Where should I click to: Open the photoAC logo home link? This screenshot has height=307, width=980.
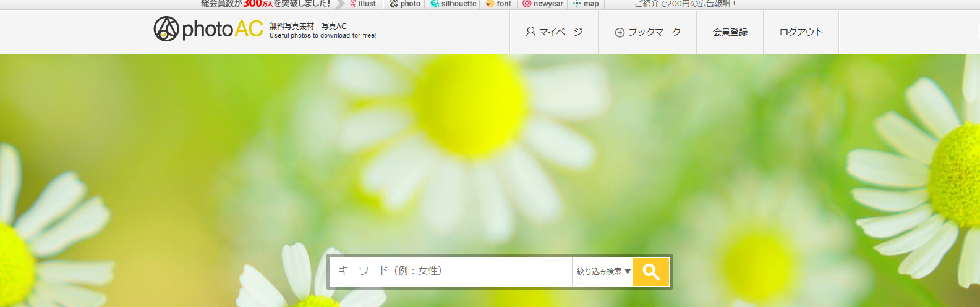[x=208, y=29]
